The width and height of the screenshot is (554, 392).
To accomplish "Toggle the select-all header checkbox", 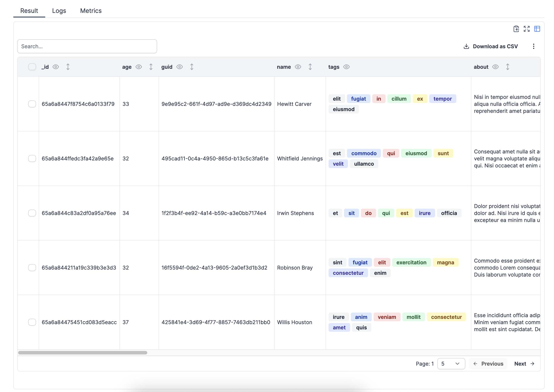I will [x=32, y=67].
